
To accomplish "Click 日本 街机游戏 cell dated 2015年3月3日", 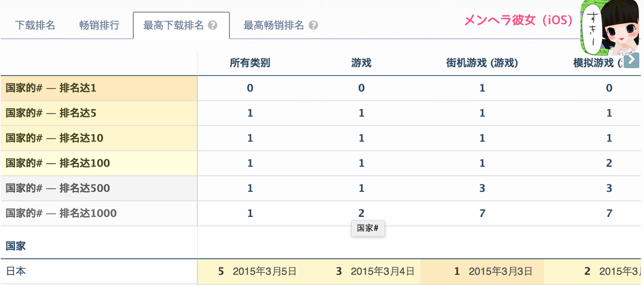I will pos(482,271).
